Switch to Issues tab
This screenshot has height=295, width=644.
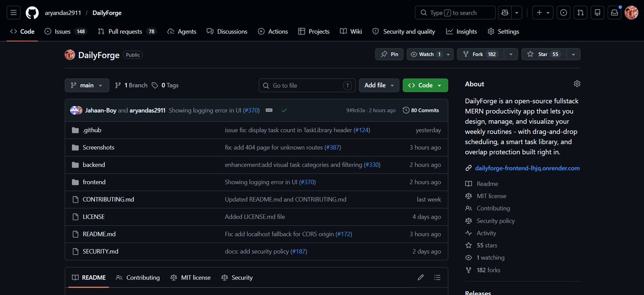(65, 32)
